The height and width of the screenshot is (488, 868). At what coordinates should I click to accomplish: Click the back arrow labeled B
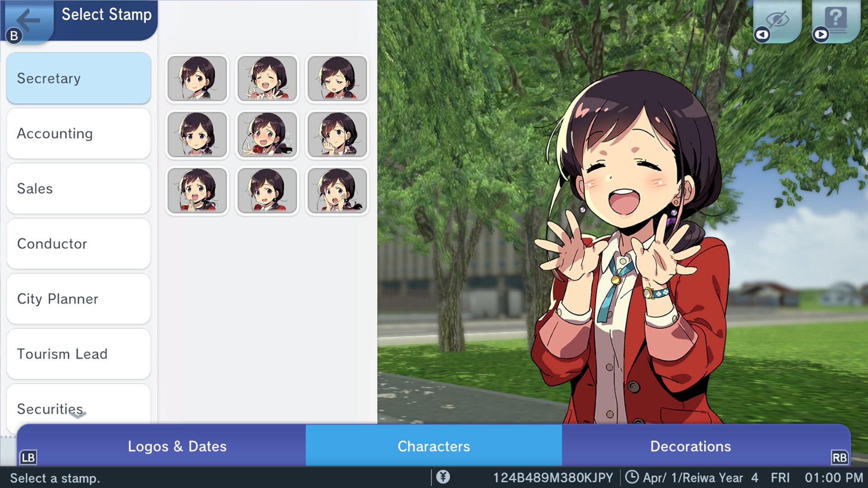click(x=28, y=20)
